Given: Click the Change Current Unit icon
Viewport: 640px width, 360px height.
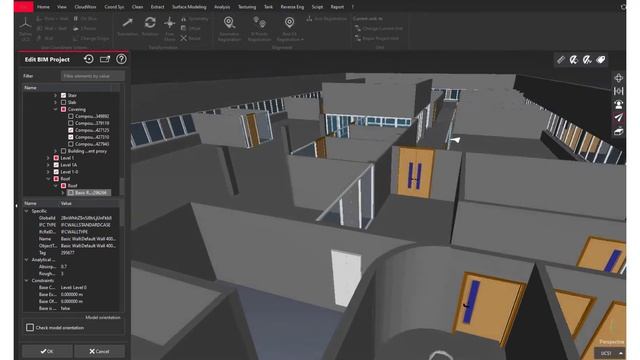Looking at the screenshot, I should coord(358,29).
